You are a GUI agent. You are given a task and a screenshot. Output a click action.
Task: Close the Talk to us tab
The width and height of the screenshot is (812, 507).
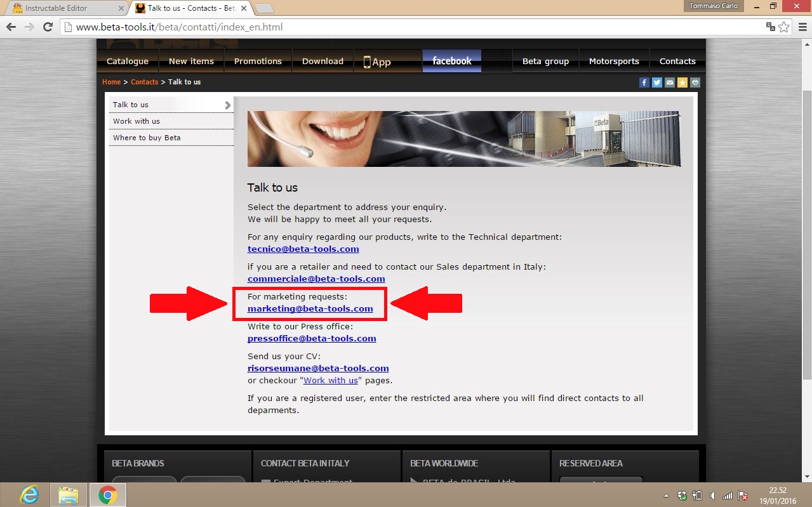click(244, 8)
